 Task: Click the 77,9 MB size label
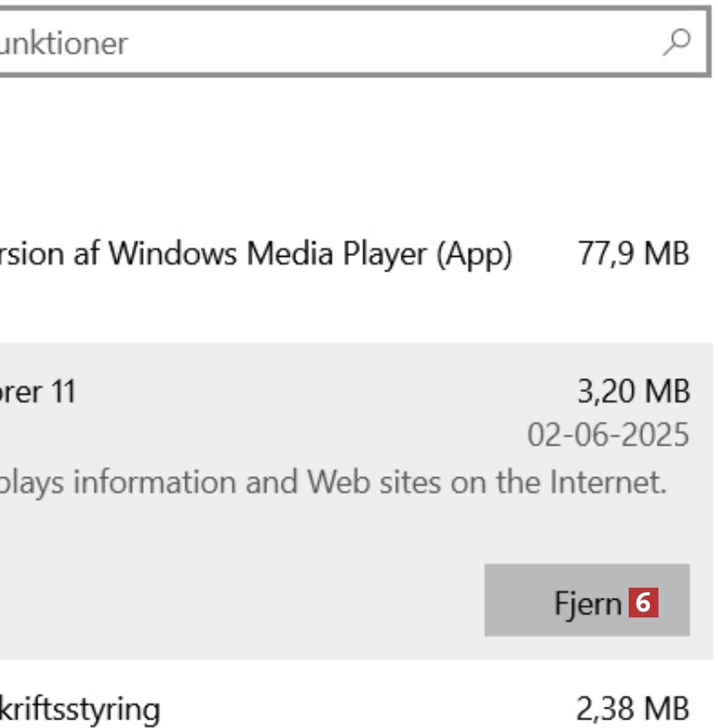tap(633, 253)
